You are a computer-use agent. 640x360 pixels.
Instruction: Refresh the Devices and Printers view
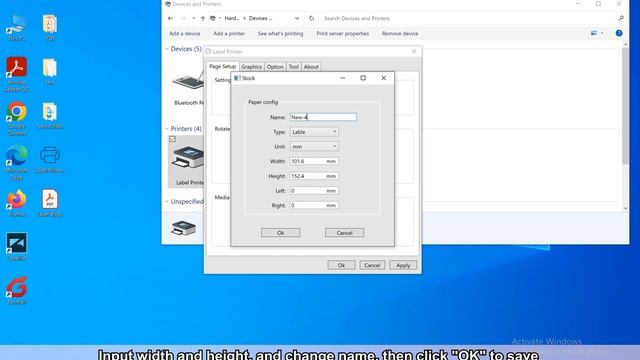coord(311,18)
